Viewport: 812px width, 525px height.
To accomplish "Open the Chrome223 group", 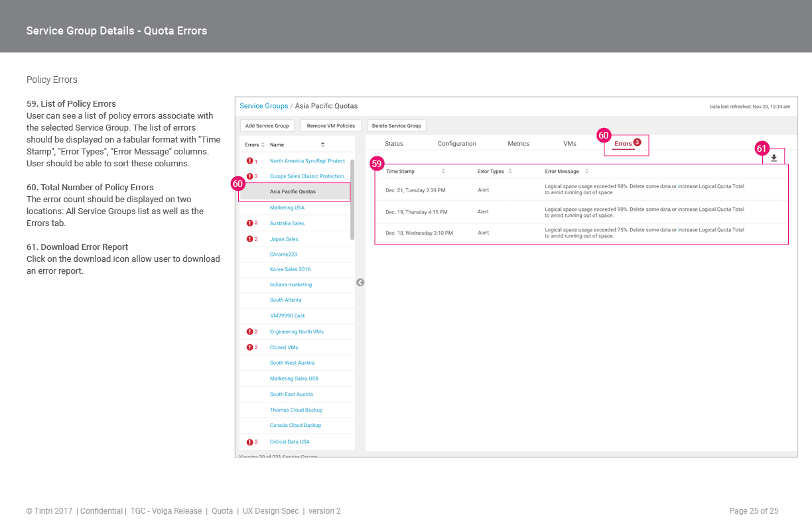I will pyautogui.click(x=283, y=254).
